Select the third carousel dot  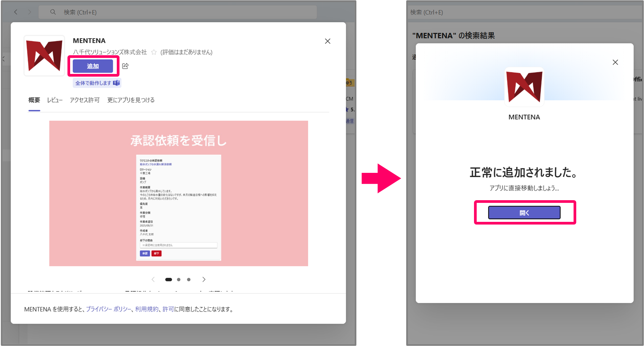[x=189, y=279]
